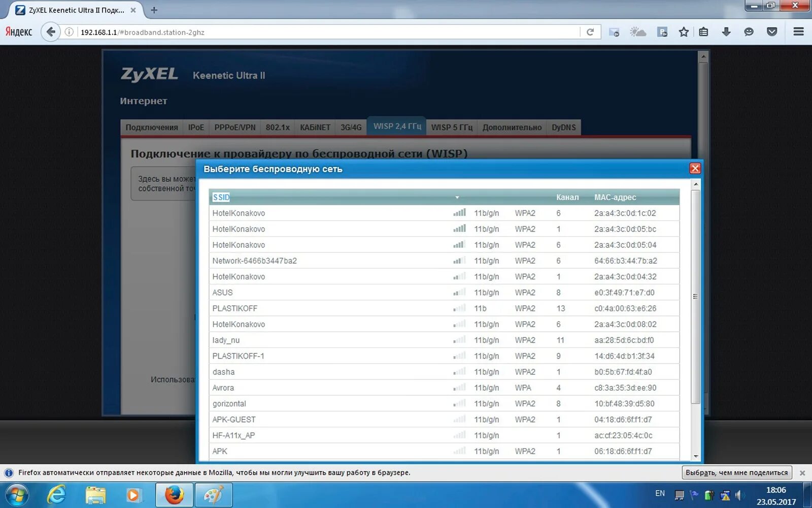This screenshot has height=508, width=812.
Task: Open the downloads arrow icon
Action: [726, 32]
